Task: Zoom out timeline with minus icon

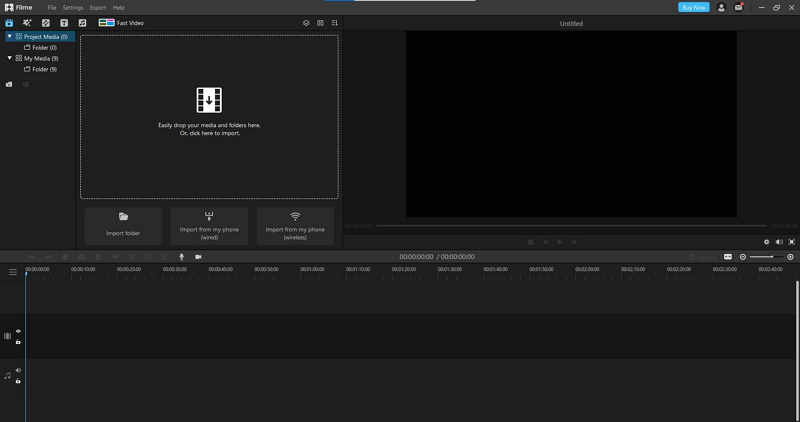Action: [x=743, y=257]
